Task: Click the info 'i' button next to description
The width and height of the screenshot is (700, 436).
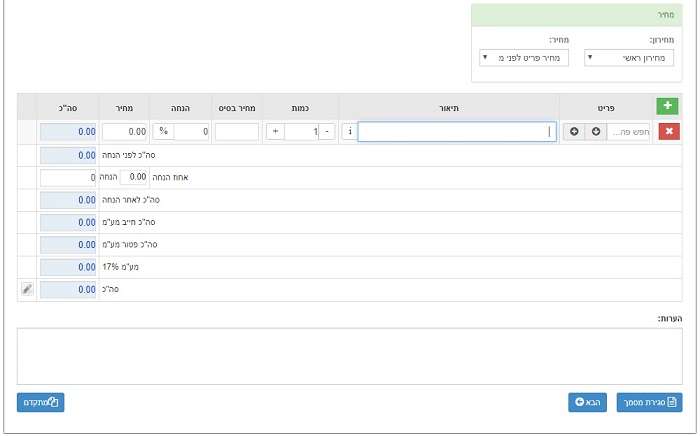Action: tap(350, 132)
